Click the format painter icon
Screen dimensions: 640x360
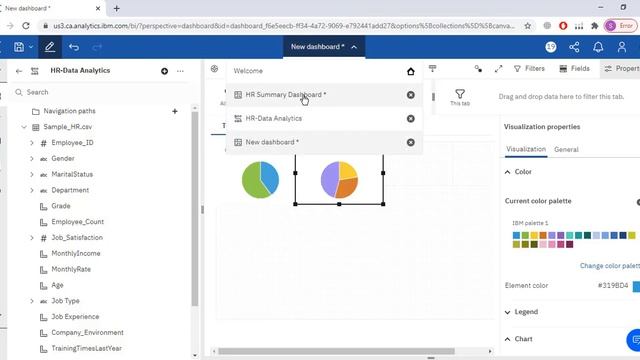432,69
